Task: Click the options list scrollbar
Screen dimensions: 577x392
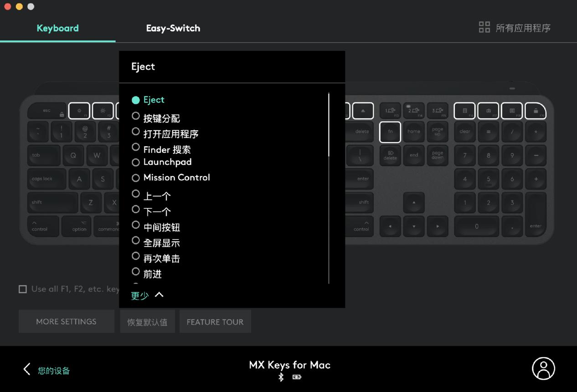Action: coord(329,125)
